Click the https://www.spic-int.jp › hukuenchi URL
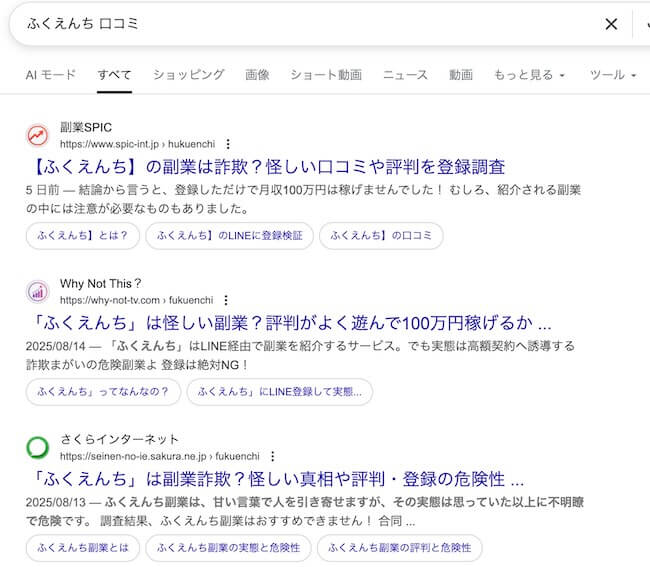 138,144
